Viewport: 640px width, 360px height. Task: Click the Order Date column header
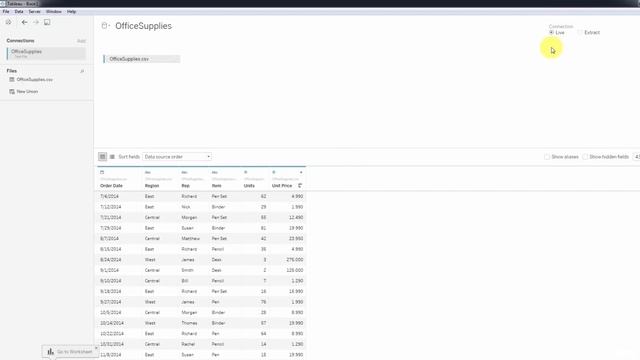[x=111, y=186]
